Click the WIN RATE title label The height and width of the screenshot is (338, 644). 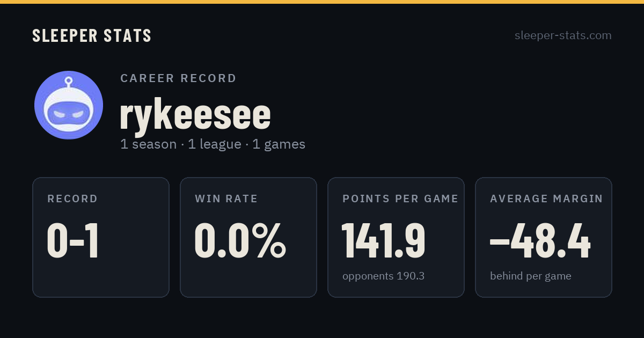[226, 199]
